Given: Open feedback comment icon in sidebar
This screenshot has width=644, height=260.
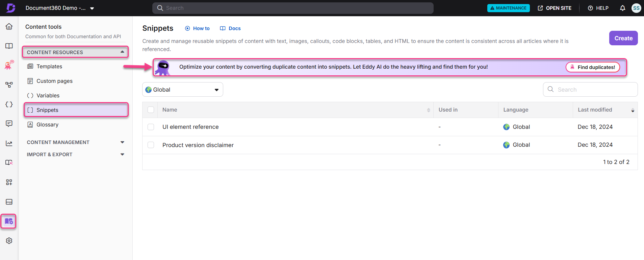Looking at the screenshot, I should click(9, 124).
